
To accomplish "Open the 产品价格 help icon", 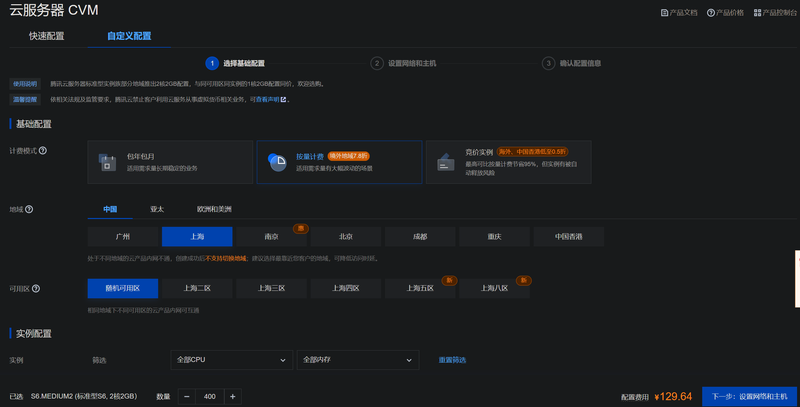I will pyautogui.click(x=710, y=13).
